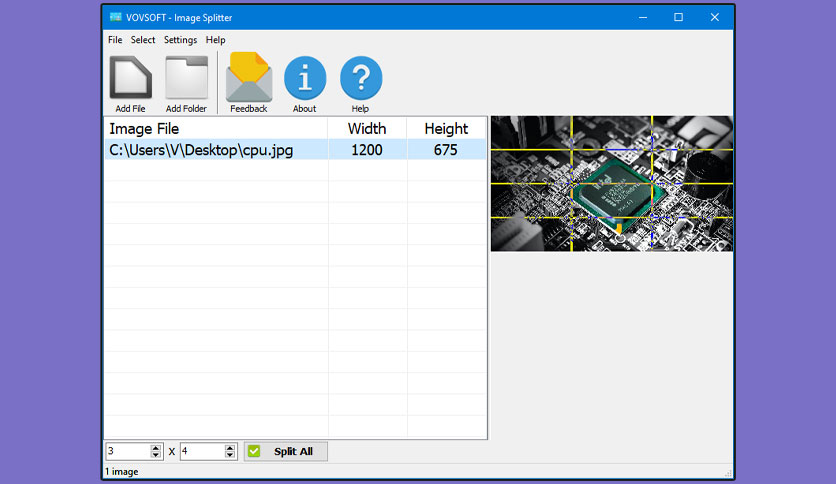Open the Help menu
Viewport: 836px width, 484px height.
pyautogui.click(x=215, y=40)
